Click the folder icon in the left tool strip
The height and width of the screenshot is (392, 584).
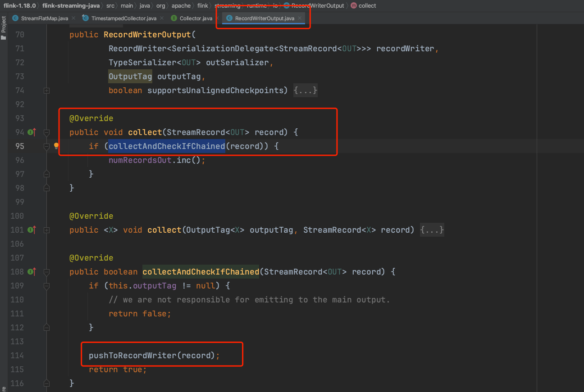[4, 38]
